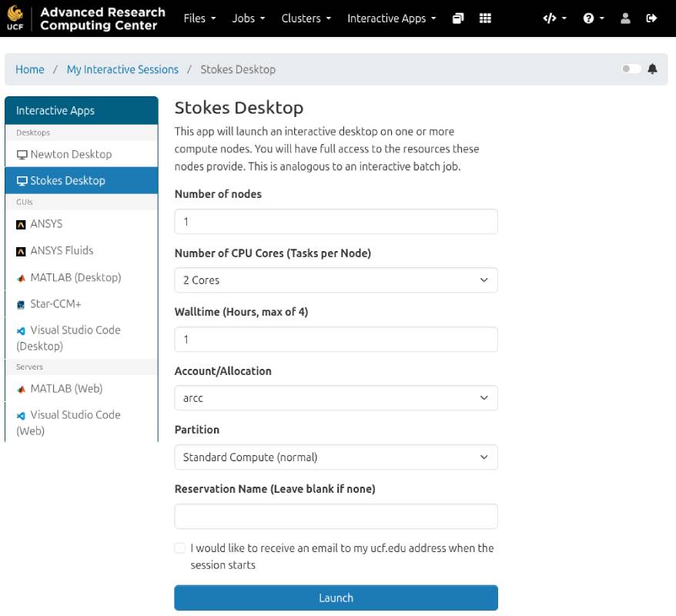Open Star-CCM+ from the sidebar
The height and width of the screenshot is (616, 676).
coord(82,304)
